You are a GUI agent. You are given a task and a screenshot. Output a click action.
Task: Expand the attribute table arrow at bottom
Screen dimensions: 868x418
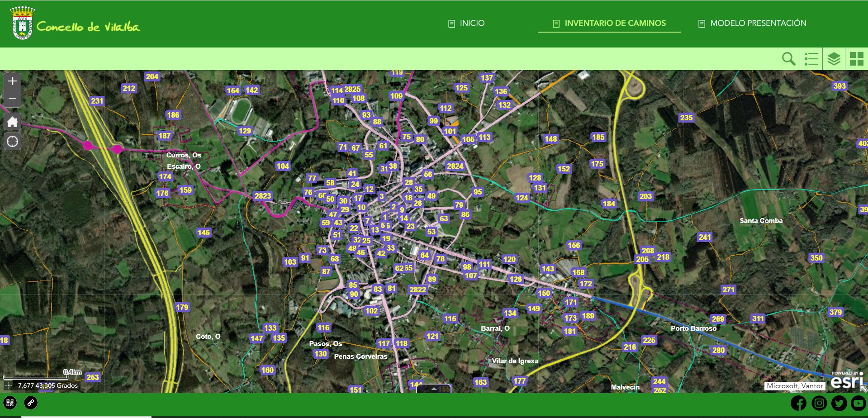434,389
